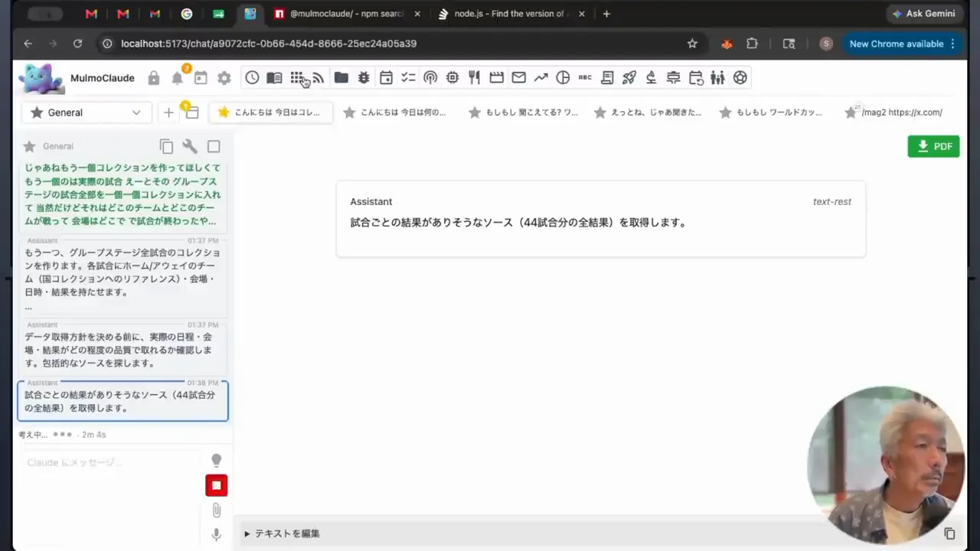
Task: Click the lock icon beside MulmoClaude
Action: coord(154,78)
